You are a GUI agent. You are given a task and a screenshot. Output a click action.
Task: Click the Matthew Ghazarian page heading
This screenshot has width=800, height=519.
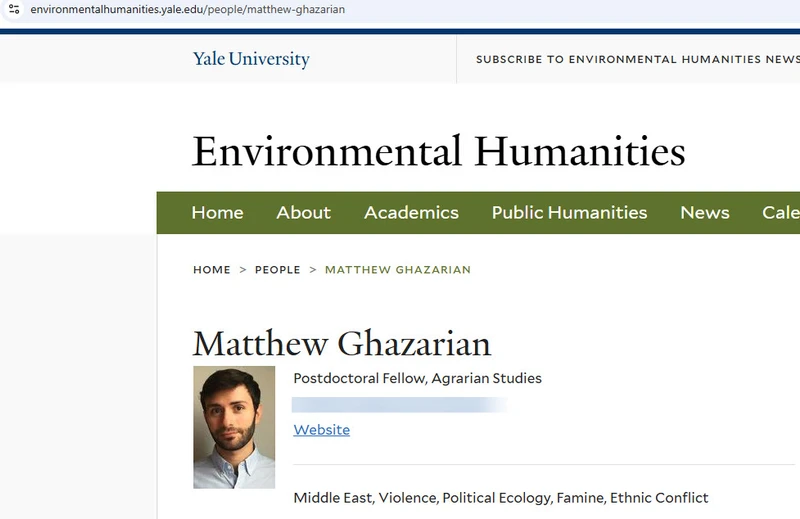click(342, 343)
